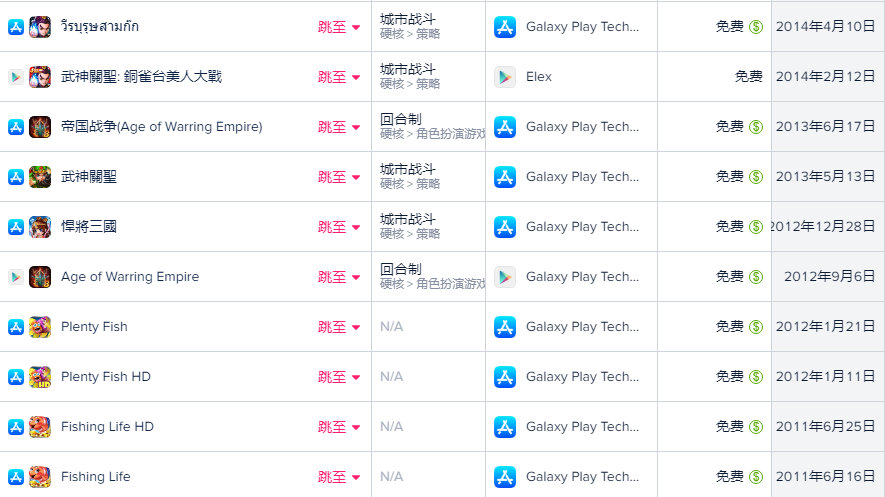
Task: Click the 城市战斗 category for 悍將三國
Action: click(408, 219)
